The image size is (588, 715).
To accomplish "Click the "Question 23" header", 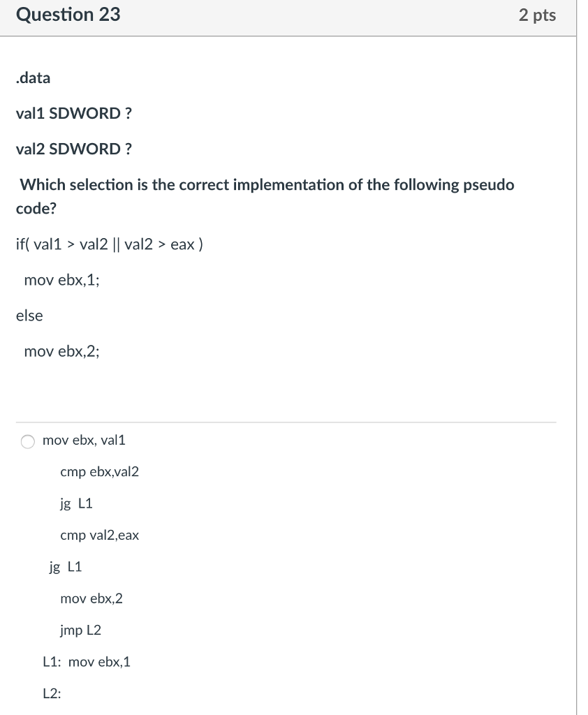I will tap(68, 15).
